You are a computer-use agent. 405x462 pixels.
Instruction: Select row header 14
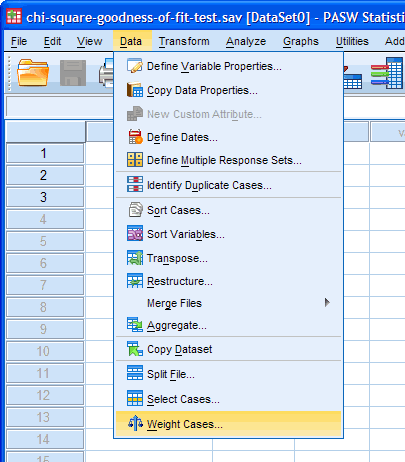point(45,439)
